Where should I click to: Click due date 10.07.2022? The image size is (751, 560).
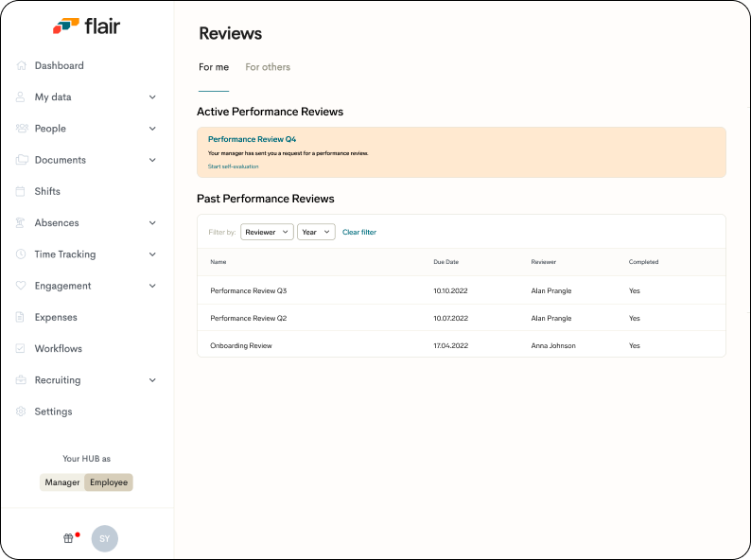tap(451, 318)
